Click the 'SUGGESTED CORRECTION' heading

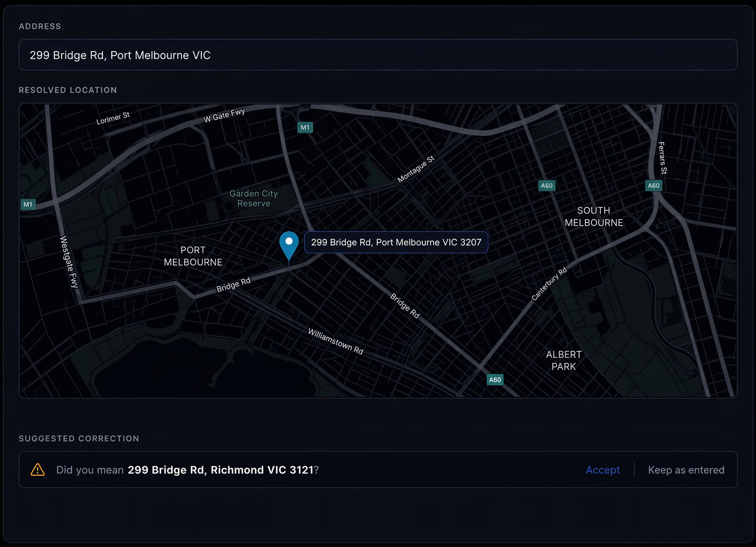click(79, 438)
